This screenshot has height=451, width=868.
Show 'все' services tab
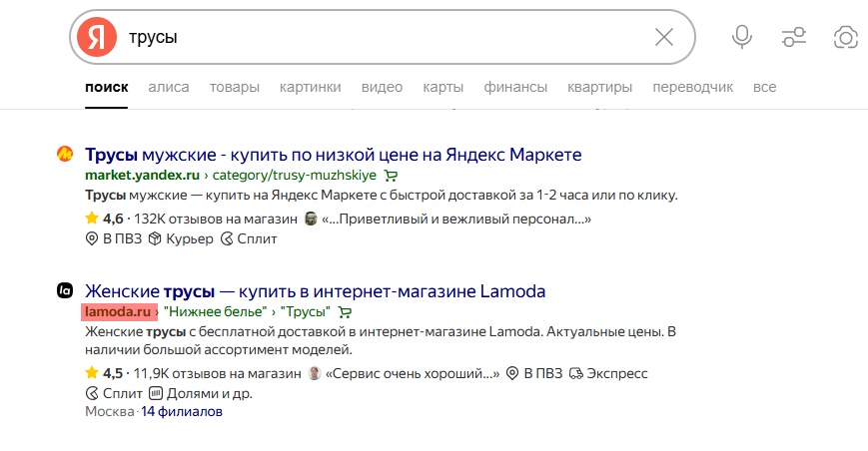click(x=764, y=88)
